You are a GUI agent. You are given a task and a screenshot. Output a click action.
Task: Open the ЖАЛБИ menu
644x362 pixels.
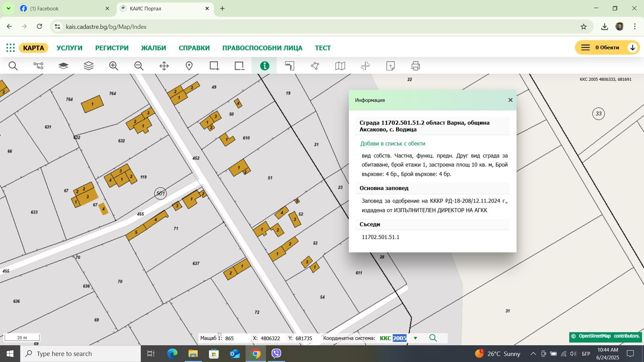coord(154,48)
